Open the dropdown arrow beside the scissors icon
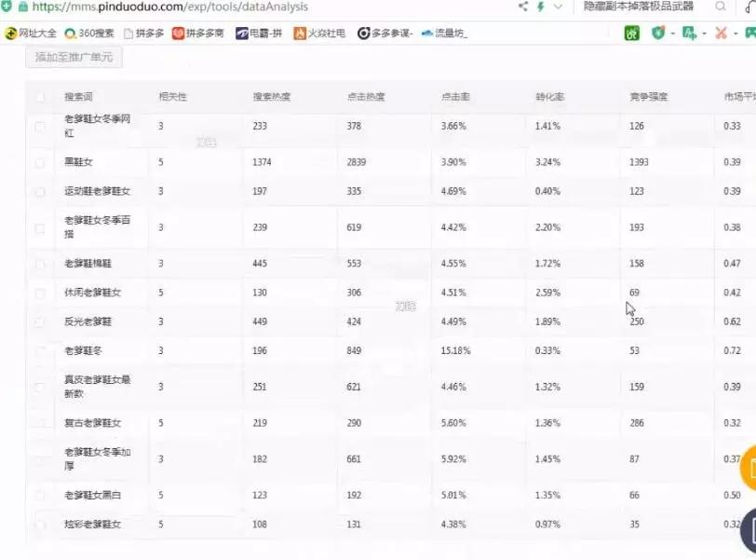756x560 pixels. 736,34
